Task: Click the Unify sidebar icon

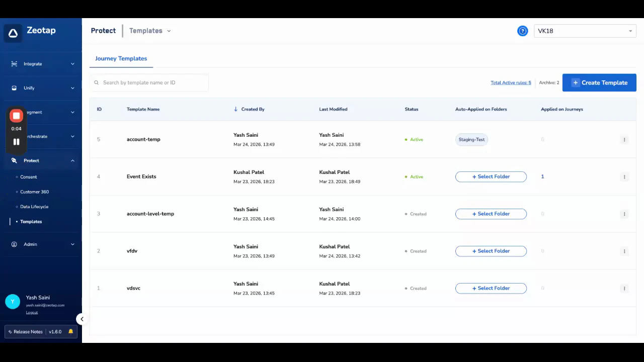Action: 14,88
